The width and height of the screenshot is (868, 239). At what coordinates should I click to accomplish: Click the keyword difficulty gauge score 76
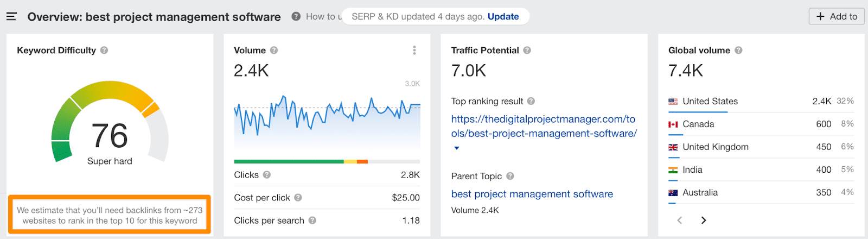tap(110, 136)
